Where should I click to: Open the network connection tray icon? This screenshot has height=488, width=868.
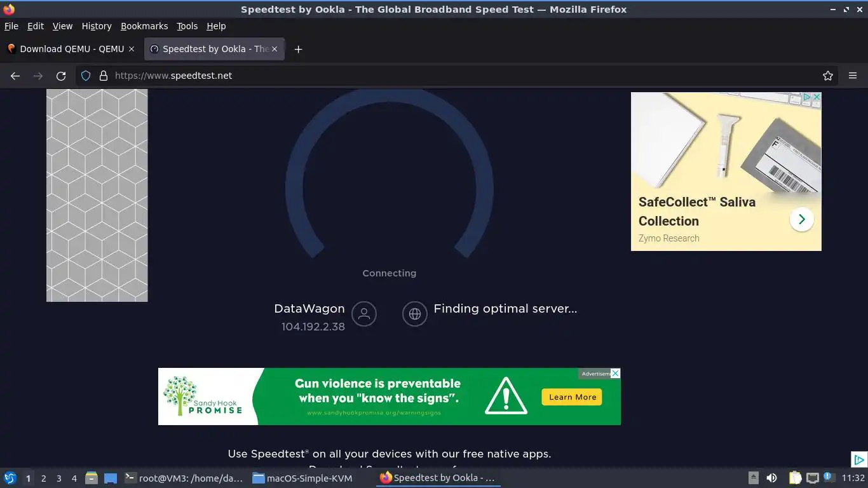[x=813, y=478]
